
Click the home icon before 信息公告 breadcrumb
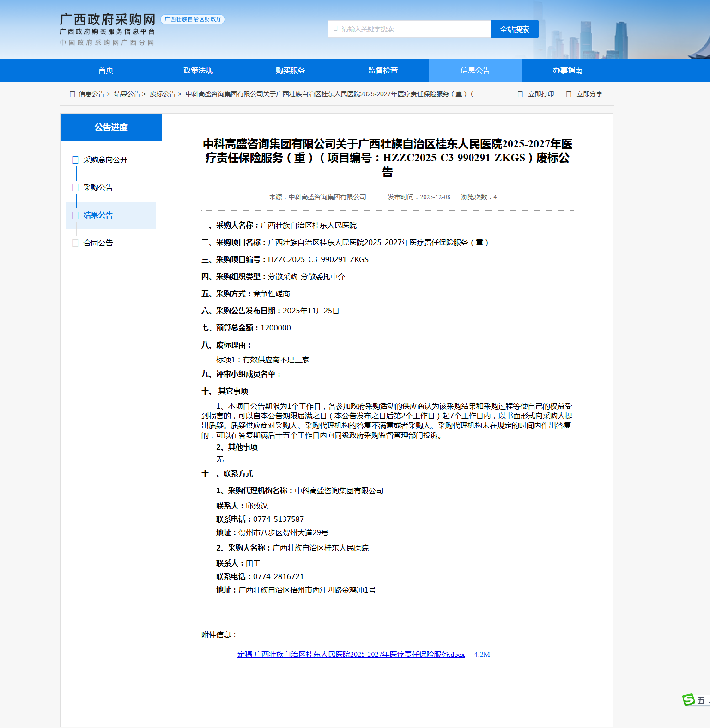click(x=72, y=94)
